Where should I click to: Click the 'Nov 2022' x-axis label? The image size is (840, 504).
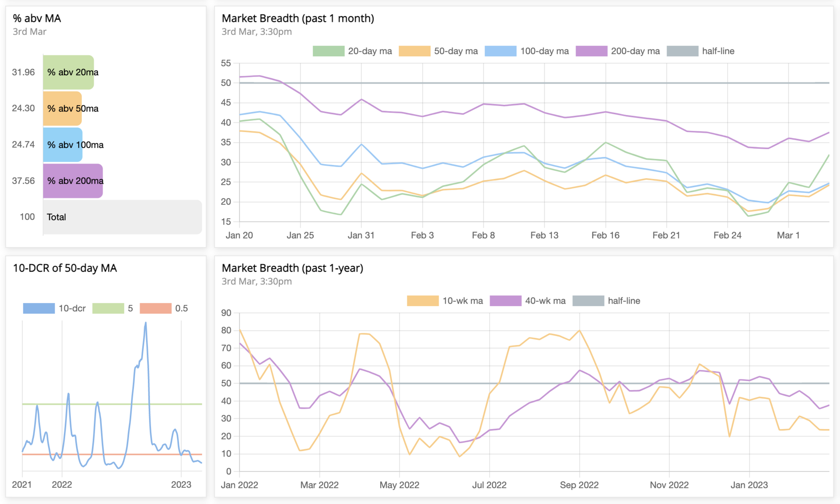669,485
